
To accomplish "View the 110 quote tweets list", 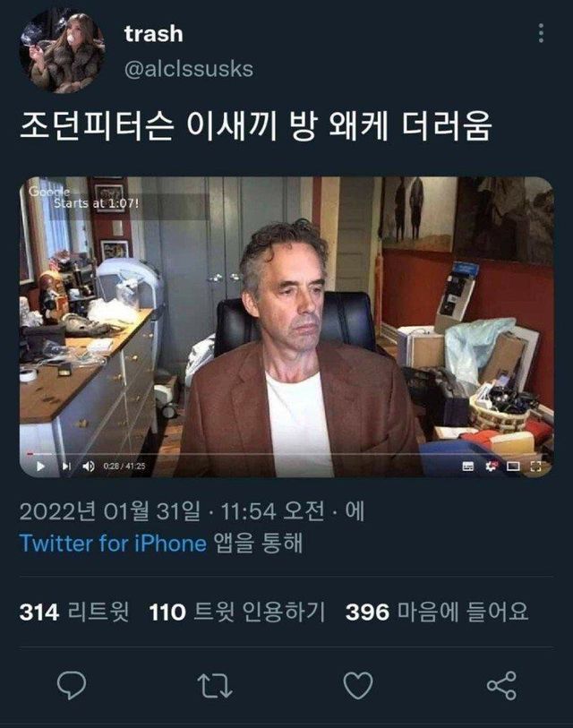I will [237, 612].
